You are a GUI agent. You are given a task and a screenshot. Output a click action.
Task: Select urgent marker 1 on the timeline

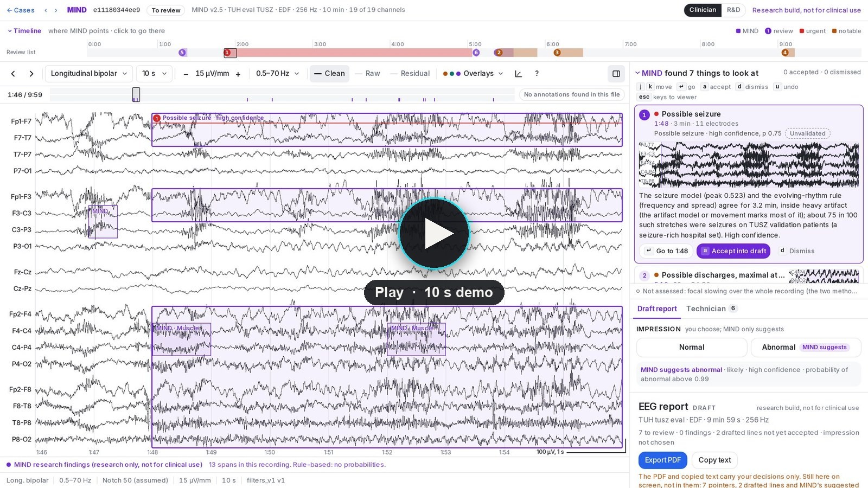click(227, 53)
